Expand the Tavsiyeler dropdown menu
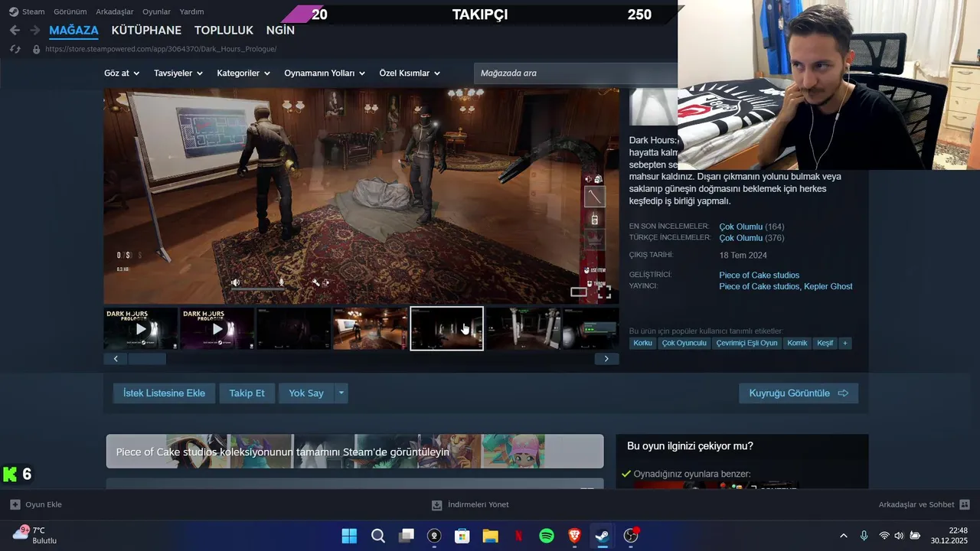The image size is (980, 551). pyautogui.click(x=178, y=73)
